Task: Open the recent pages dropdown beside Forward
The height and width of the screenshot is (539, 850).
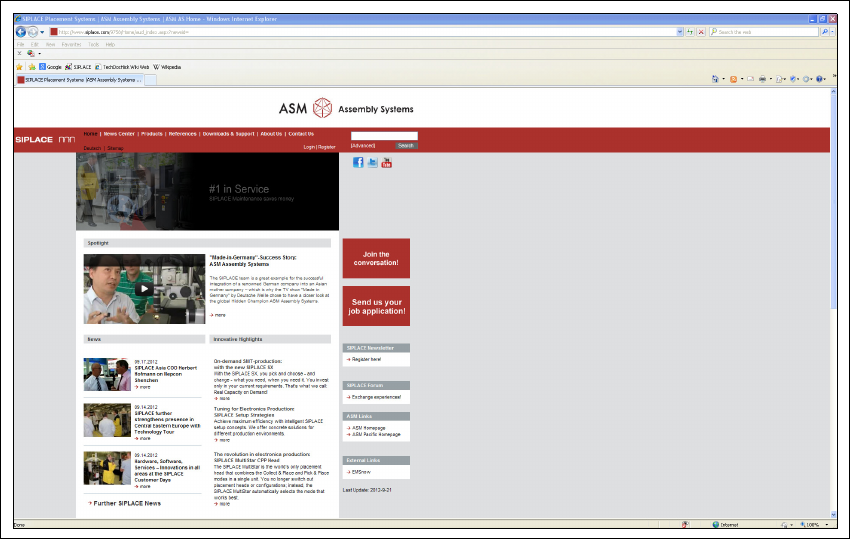Action: click(42, 32)
